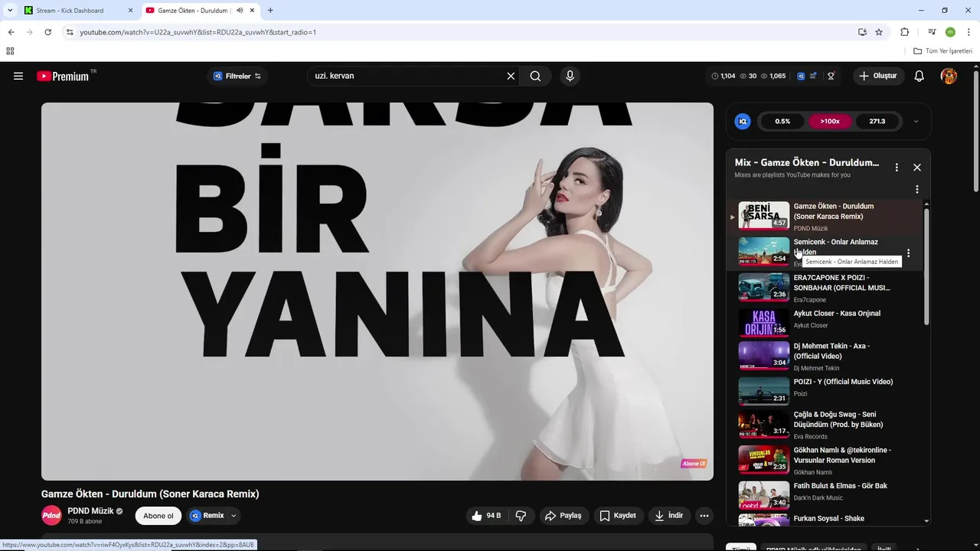Expand the vidIQ scorecard chevron
Screen dimensions: 980x551
[x=916, y=121]
